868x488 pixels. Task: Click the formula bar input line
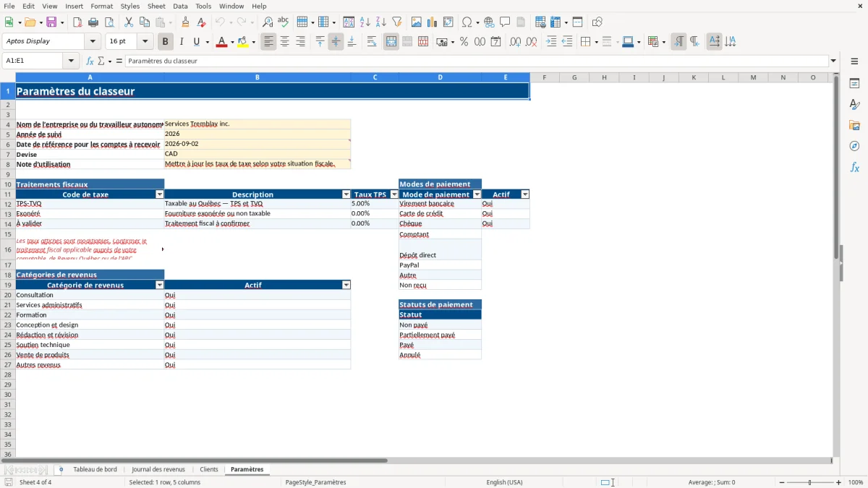(477, 61)
